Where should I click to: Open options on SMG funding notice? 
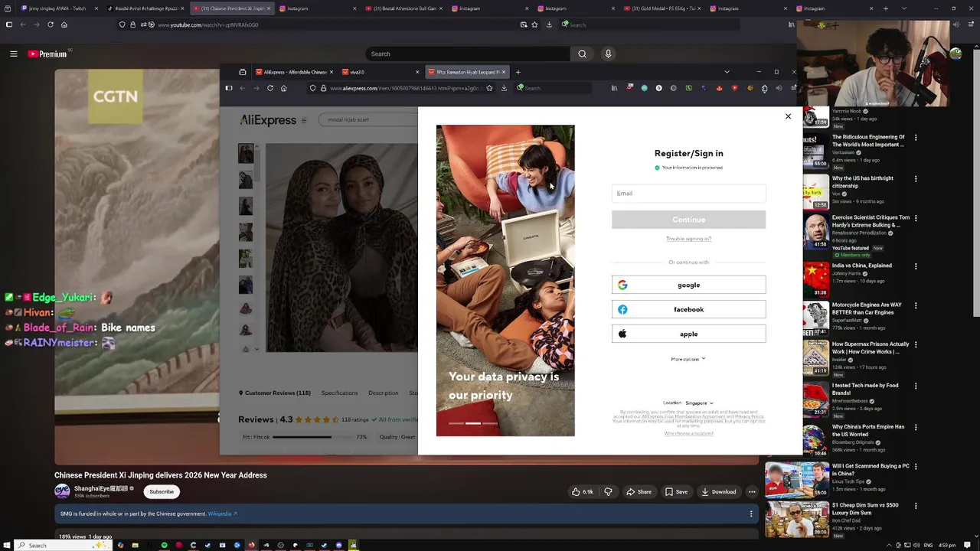point(751,514)
